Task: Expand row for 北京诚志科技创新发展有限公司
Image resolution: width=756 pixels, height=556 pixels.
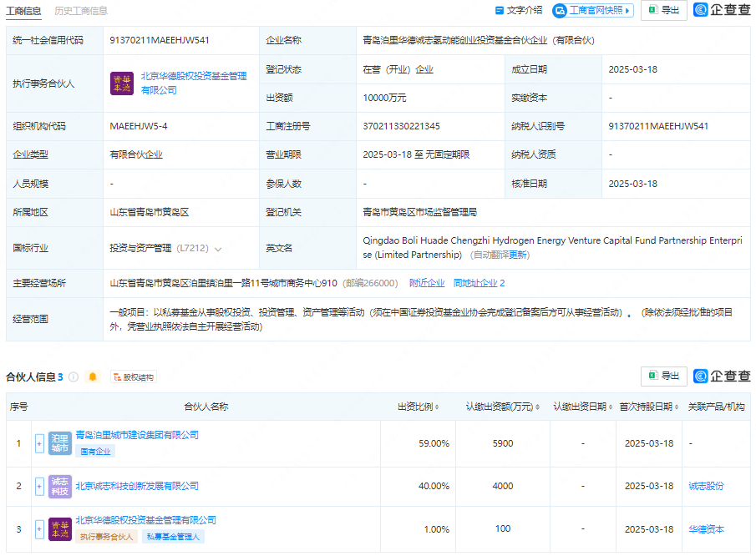Action: (39, 486)
